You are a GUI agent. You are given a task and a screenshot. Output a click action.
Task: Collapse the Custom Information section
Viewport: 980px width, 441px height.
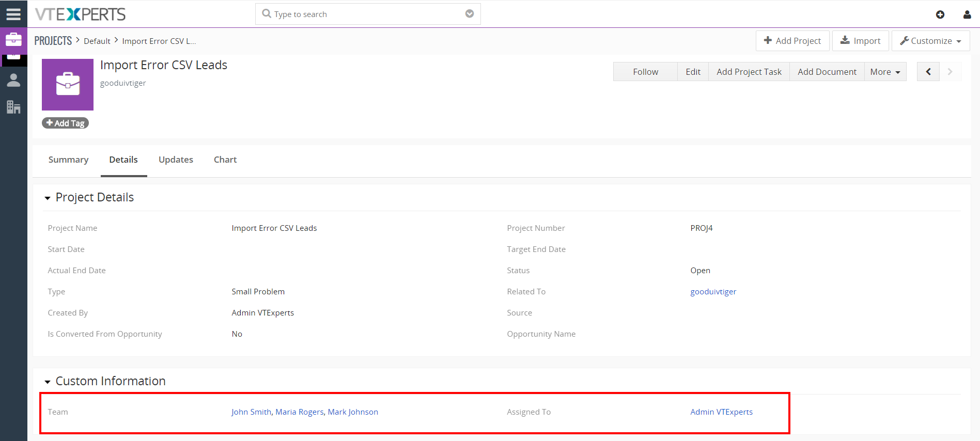[x=48, y=382]
